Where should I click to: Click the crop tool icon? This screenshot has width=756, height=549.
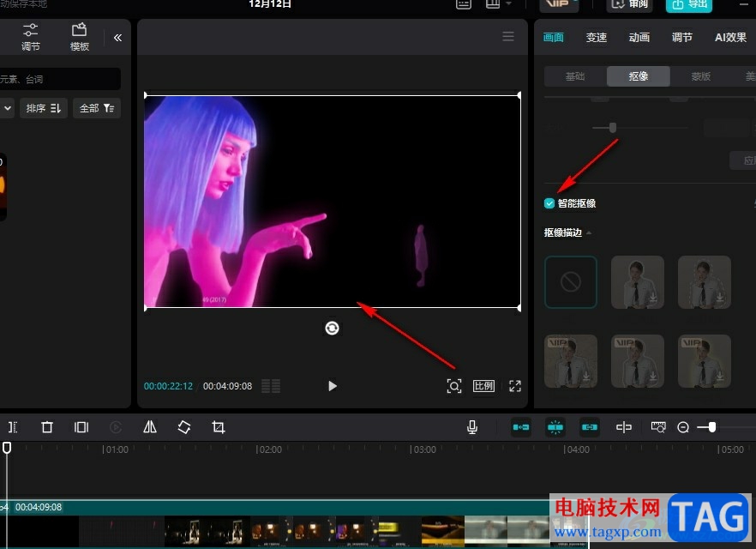coord(219,427)
